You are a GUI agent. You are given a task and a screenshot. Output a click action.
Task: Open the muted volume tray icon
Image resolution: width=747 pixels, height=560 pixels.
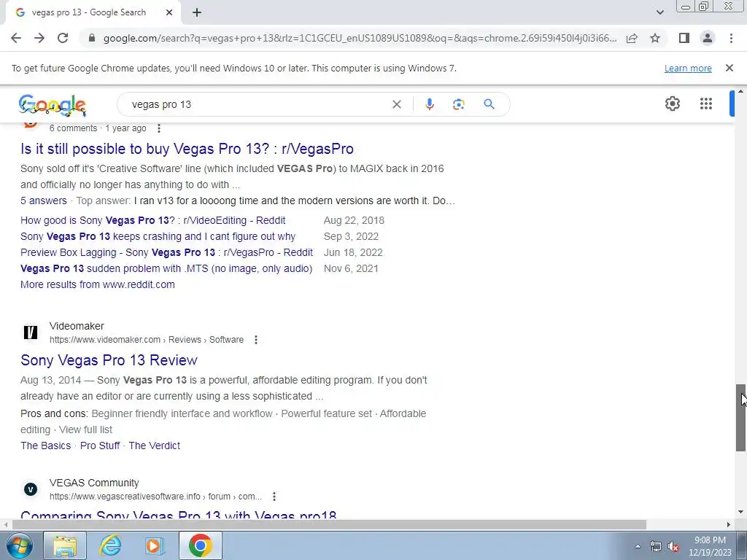(x=673, y=547)
